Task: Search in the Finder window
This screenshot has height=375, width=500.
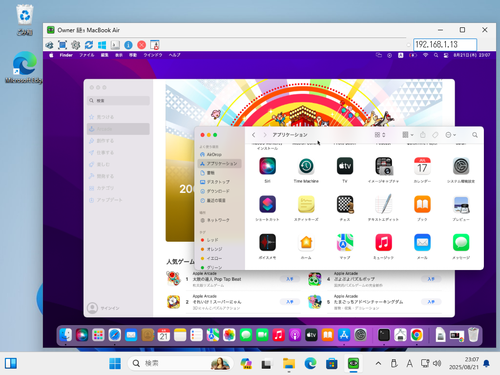Action: click(x=475, y=135)
